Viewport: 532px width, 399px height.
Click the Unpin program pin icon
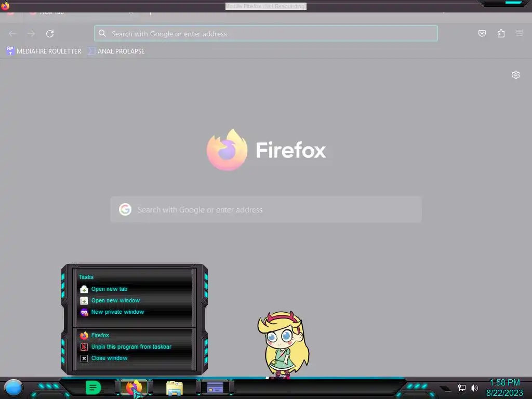[x=84, y=347]
